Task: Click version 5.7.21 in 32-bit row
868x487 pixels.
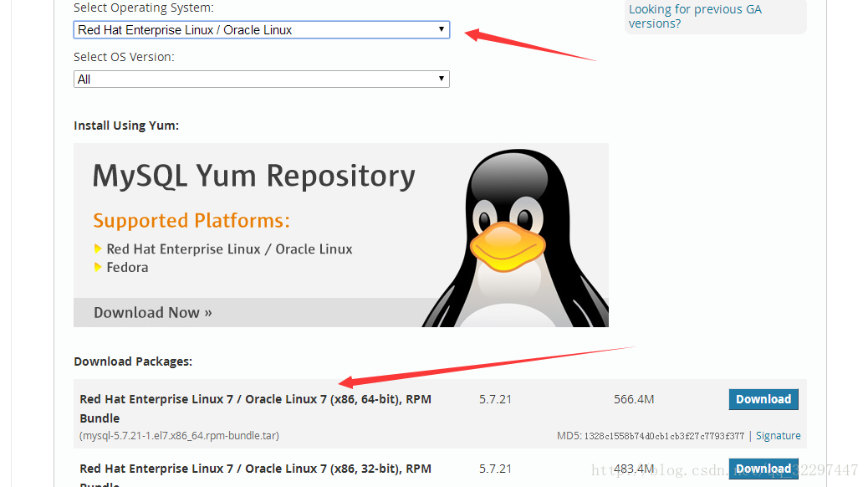Action: coord(495,469)
